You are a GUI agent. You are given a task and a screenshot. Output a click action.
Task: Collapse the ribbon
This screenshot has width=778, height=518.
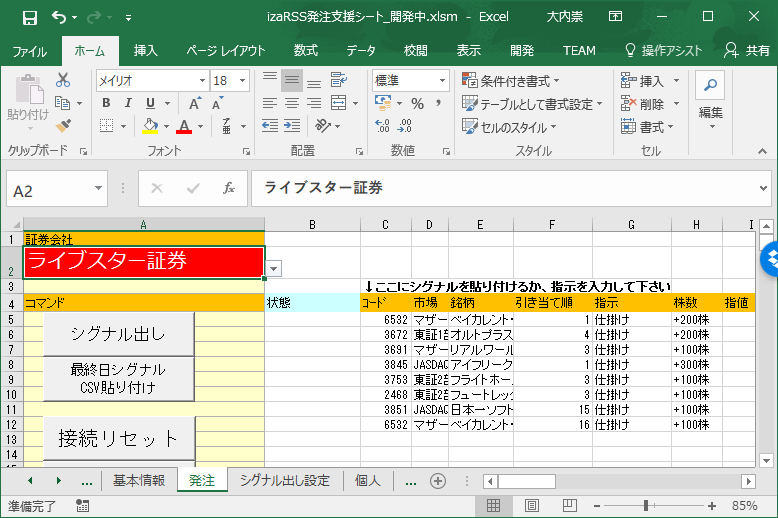763,151
